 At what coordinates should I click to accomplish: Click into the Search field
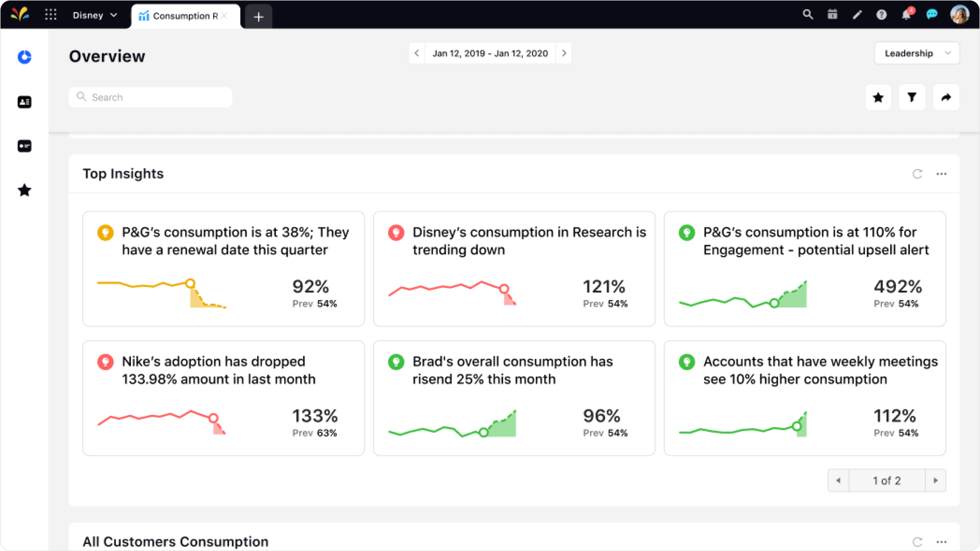150,97
